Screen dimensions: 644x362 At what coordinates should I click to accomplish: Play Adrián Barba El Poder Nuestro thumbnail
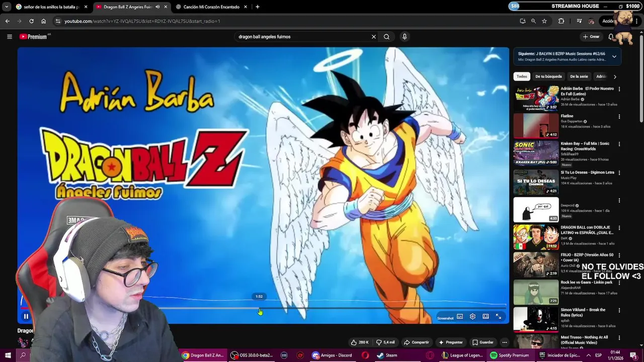(536, 98)
